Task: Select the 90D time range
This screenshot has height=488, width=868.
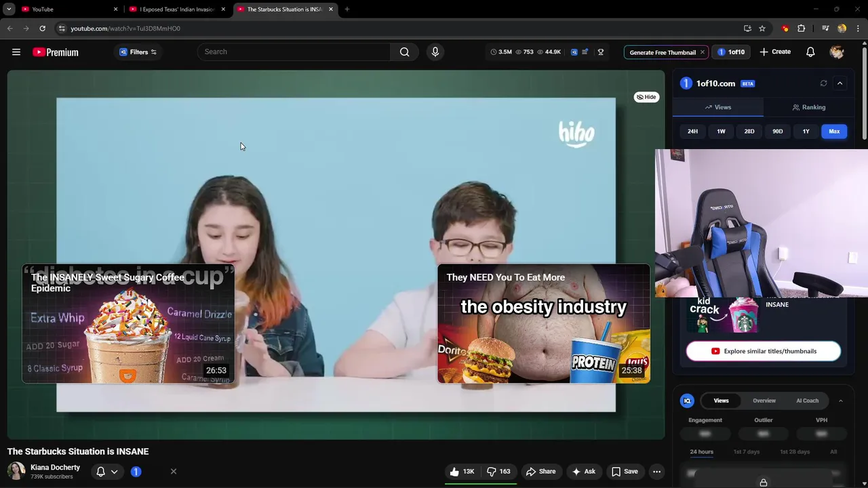Action: pos(778,131)
